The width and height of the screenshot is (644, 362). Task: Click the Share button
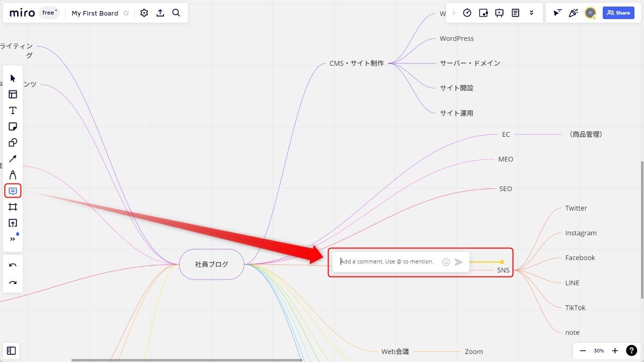tap(618, 13)
